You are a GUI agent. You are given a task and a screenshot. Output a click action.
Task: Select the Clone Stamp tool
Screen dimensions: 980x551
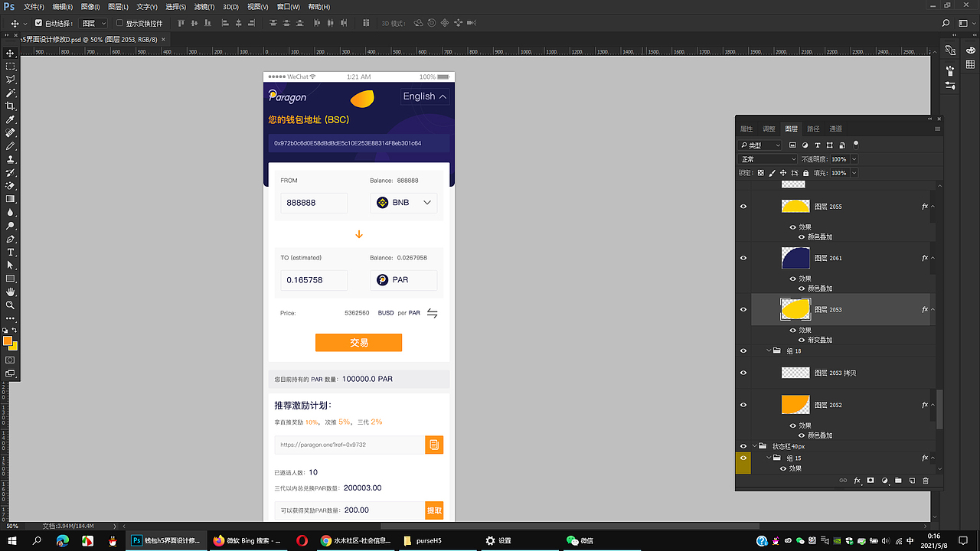[11, 160]
